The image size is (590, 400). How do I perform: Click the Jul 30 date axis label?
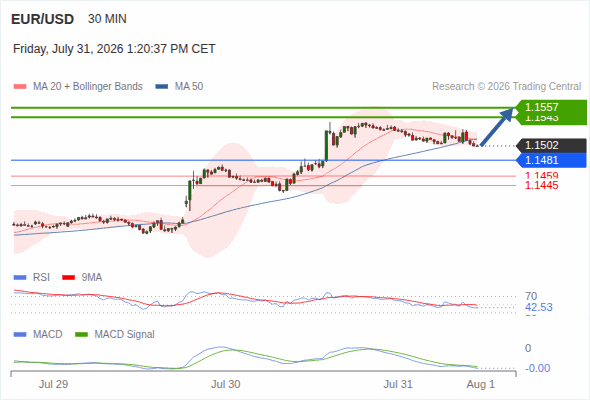226,385
